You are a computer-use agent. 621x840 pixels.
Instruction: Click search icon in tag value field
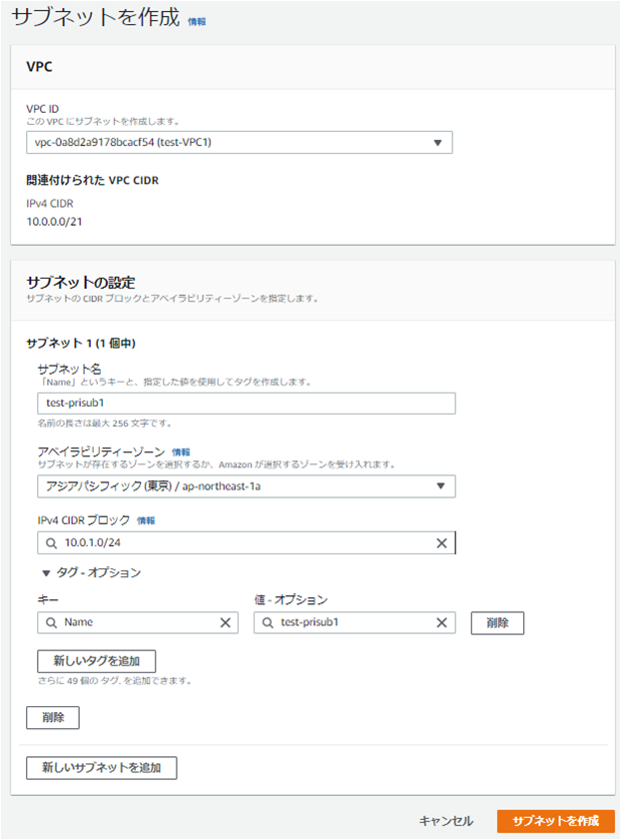(268, 622)
